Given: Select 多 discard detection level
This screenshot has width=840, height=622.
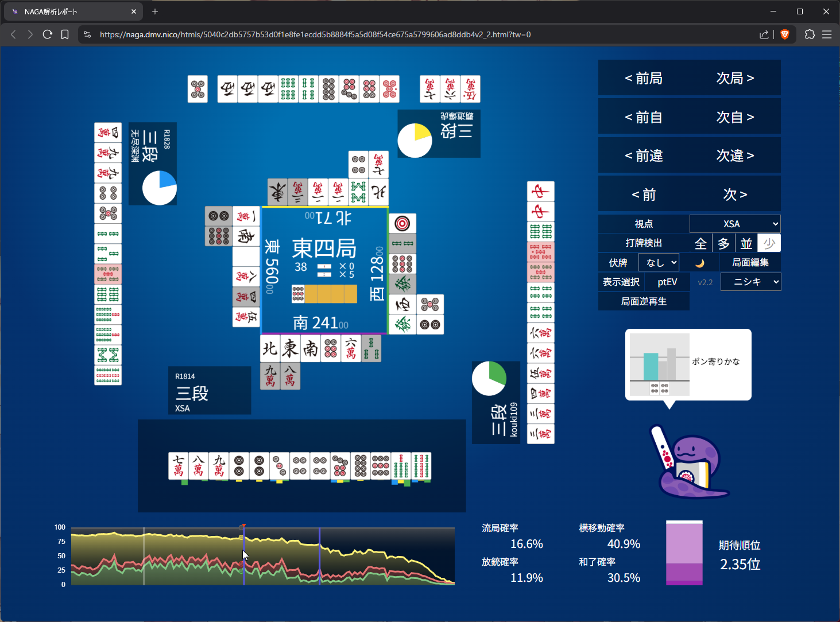Looking at the screenshot, I should click(723, 243).
